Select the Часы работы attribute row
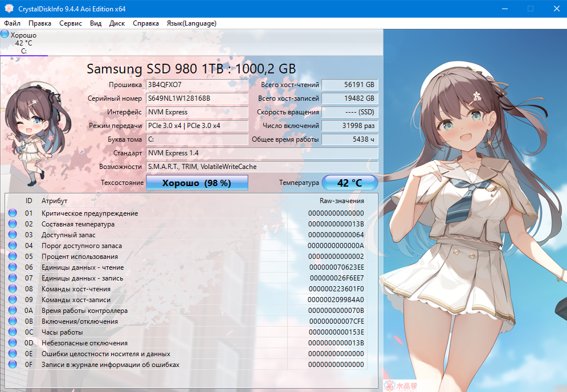The height and width of the screenshot is (392, 567). coord(187,332)
